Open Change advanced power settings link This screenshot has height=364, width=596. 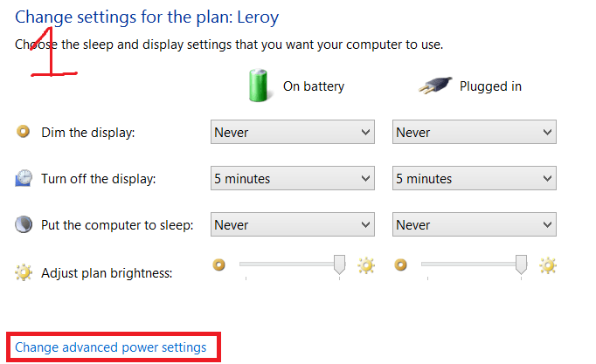coord(111,347)
